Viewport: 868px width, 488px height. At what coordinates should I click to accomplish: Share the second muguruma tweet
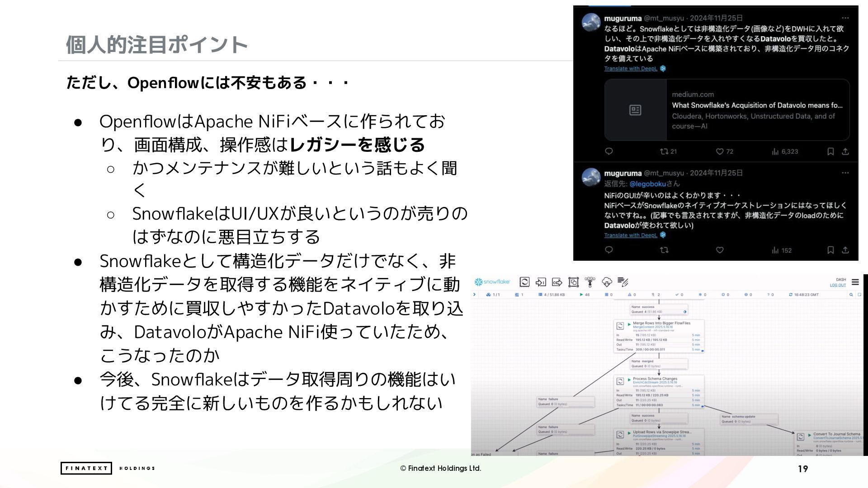(845, 250)
